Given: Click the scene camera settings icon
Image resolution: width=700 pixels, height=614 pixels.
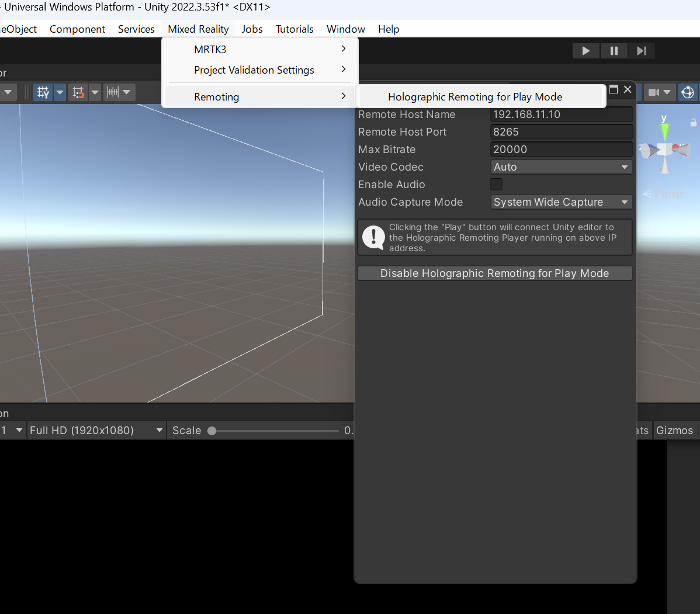Looking at the screenshot, I should pyautogui.click(x=654, y=92).
